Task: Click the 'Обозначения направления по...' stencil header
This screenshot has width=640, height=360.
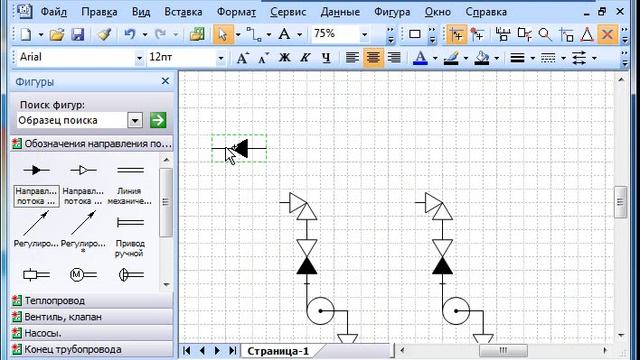Action: [x=91, y=144]
